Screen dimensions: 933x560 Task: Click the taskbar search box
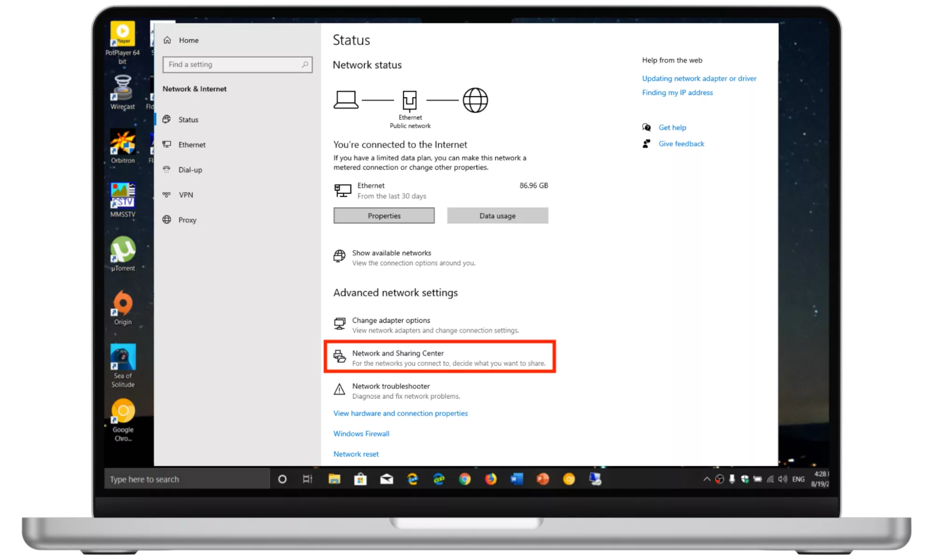click(187, 479)
